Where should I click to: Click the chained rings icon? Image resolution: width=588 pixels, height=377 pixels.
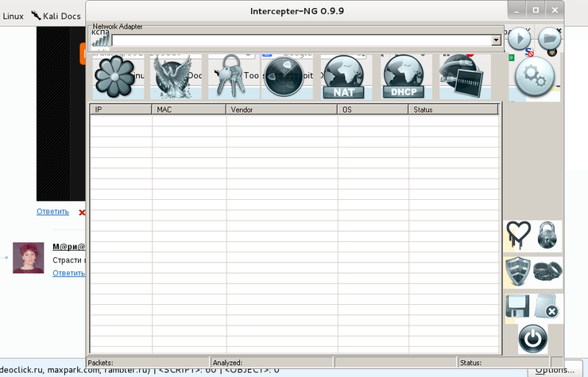coord(547,271)
